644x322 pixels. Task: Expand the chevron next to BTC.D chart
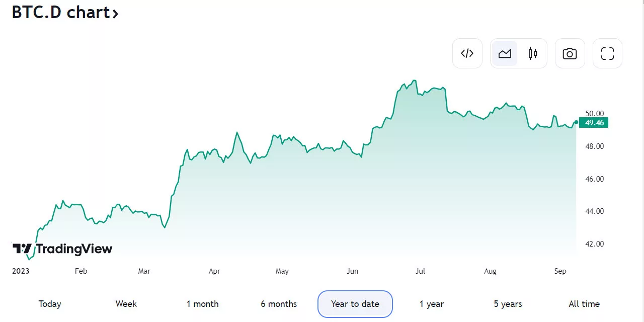[x=115, y=14]
